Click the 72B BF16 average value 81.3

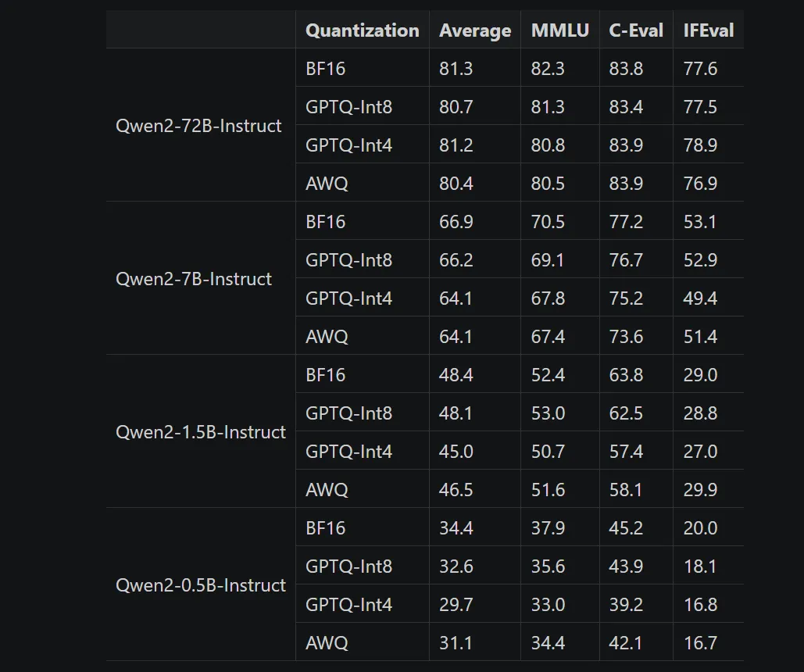click(x=456, y=69)
